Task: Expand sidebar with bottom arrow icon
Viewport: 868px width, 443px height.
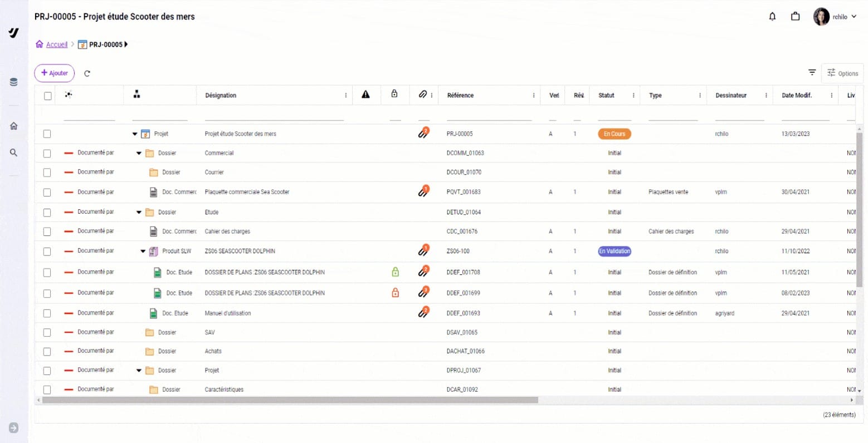Action: [x=13, y=427]
